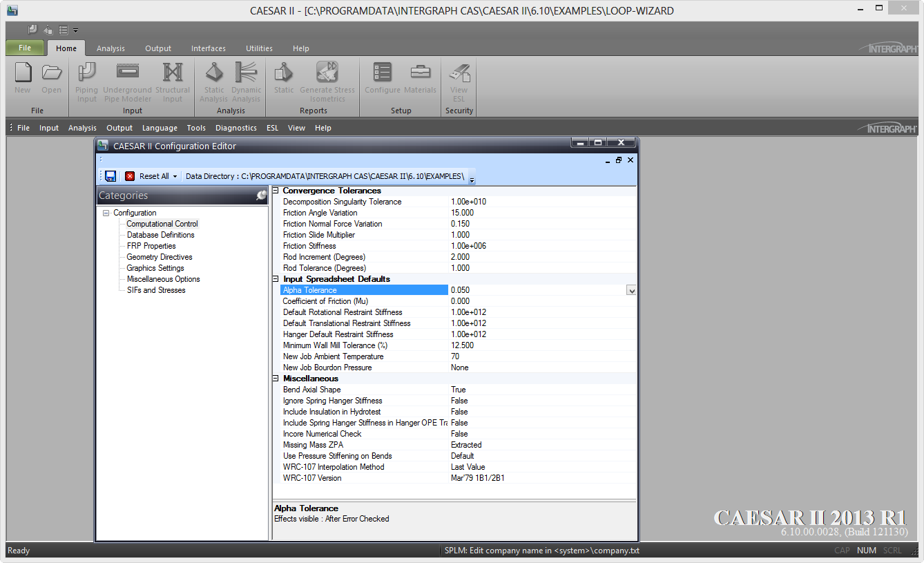Screen dimensions: 924x563
Task: Open the ESL menu in menu bar
Action: (272, 128)
